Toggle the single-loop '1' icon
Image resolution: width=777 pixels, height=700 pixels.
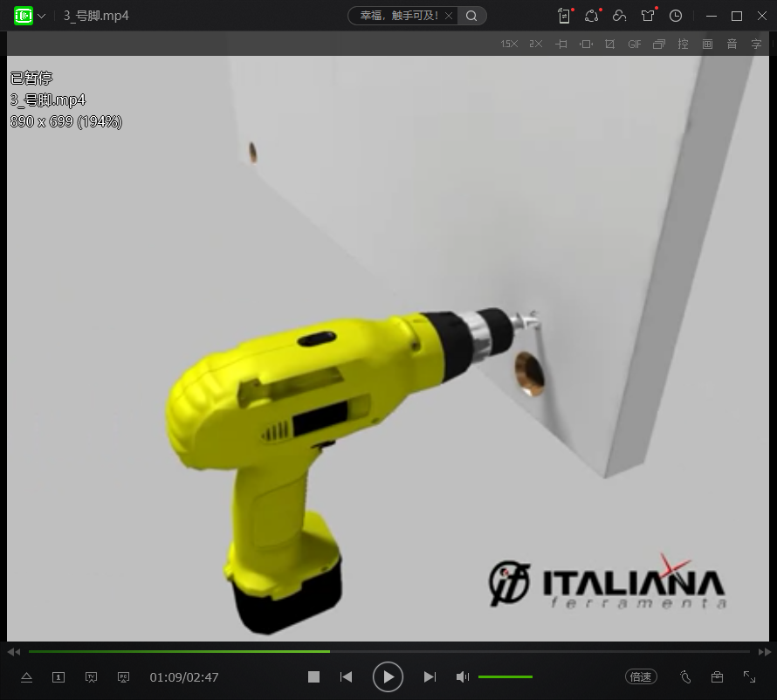(58, 677)
